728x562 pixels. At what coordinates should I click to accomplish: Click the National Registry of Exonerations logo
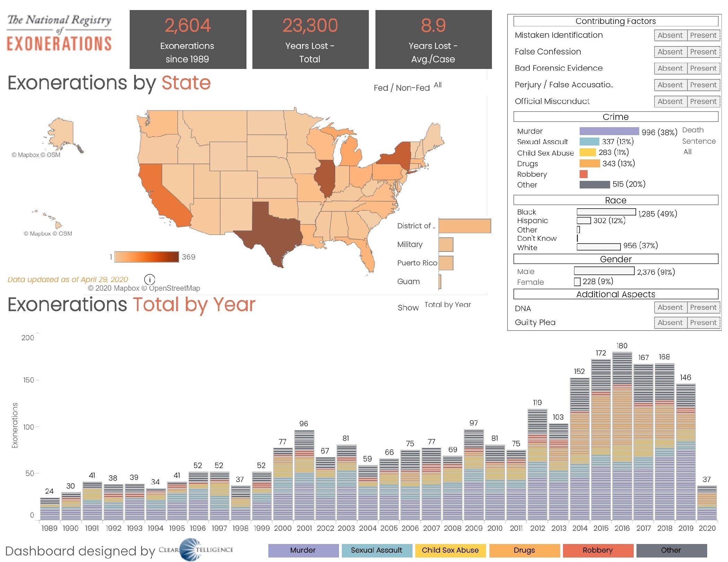click(x=59, y=33)
